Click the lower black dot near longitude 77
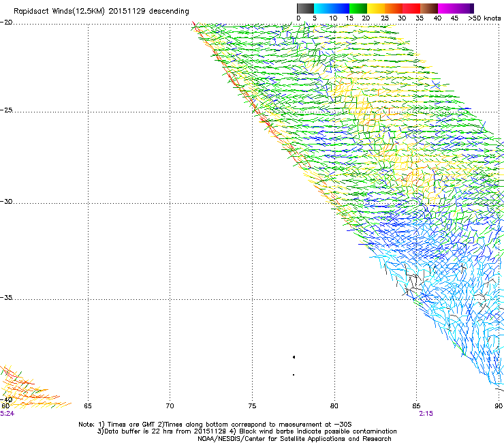 click(x=294, y=374)
